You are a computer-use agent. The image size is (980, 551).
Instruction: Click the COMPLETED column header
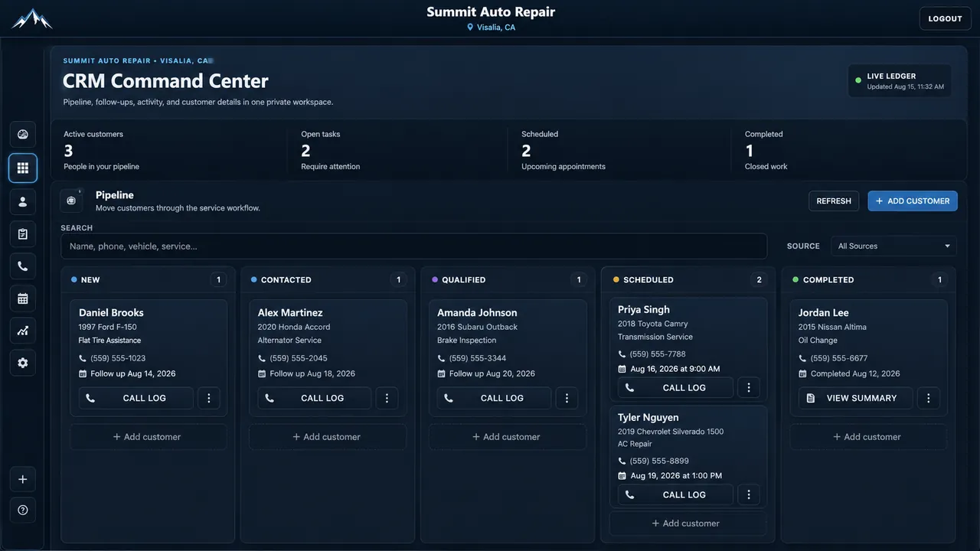868,279
